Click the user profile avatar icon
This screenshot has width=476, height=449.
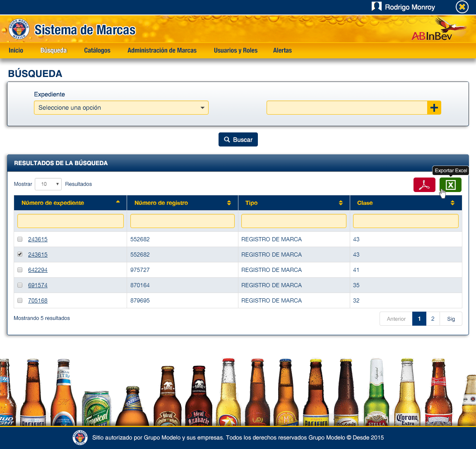point(376,7)
